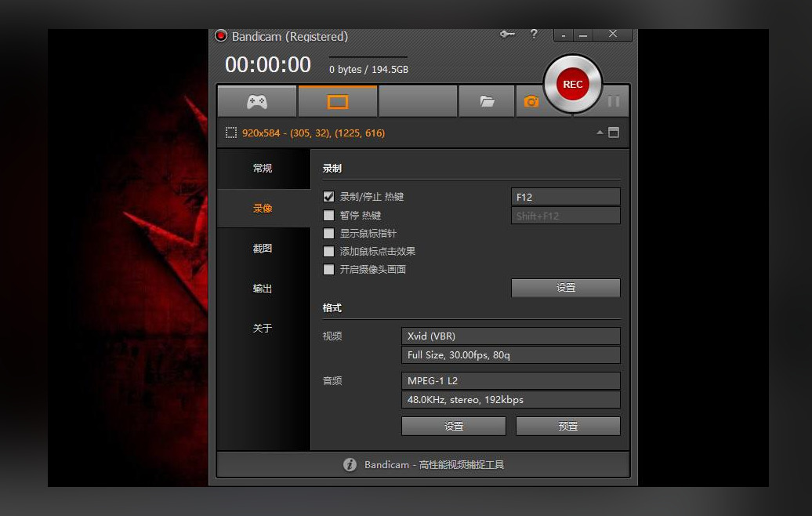
Task: Click the Shift+F12 hotkey field
Action: click(x=566, y=216)
